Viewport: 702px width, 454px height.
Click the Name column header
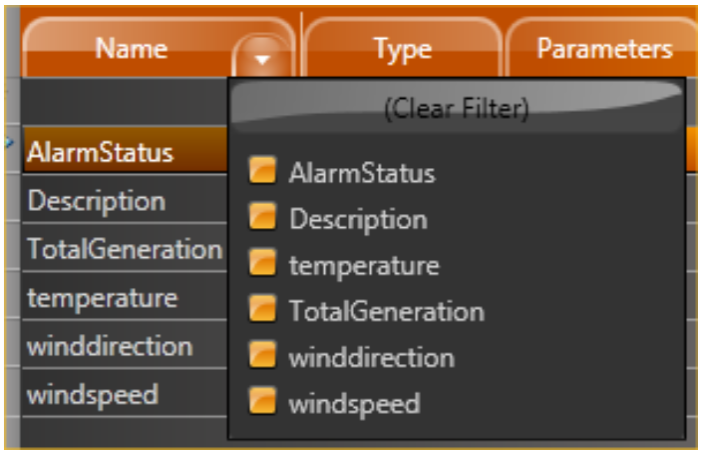click(x=132, y=48)
